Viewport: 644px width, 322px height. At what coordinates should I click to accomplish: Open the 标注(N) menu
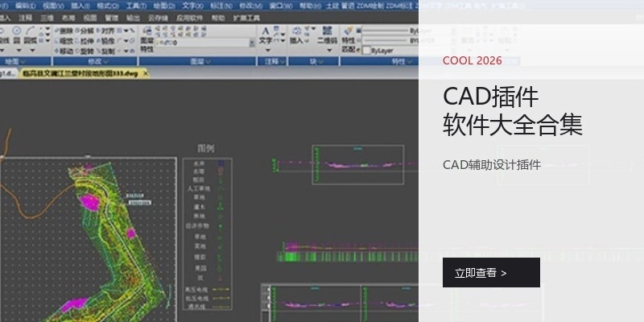tap(221, 6)
